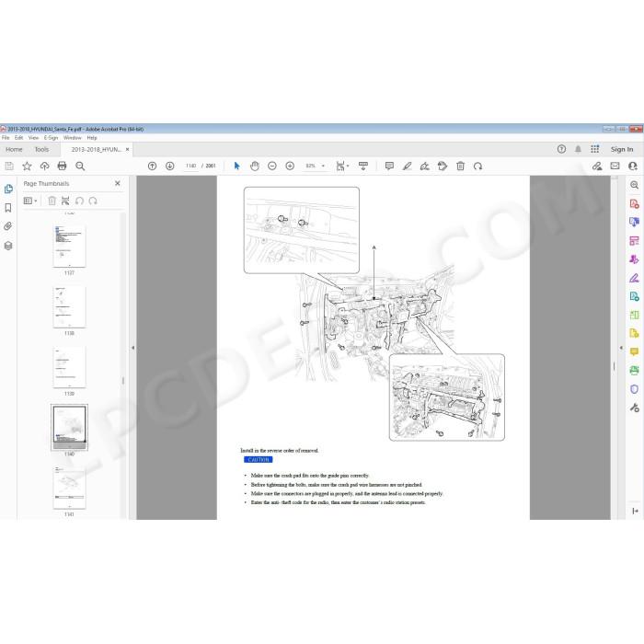Click the Save file icon
Image resolution: width=644 pixels, height=644 pixels.
[x=9, y=166]
